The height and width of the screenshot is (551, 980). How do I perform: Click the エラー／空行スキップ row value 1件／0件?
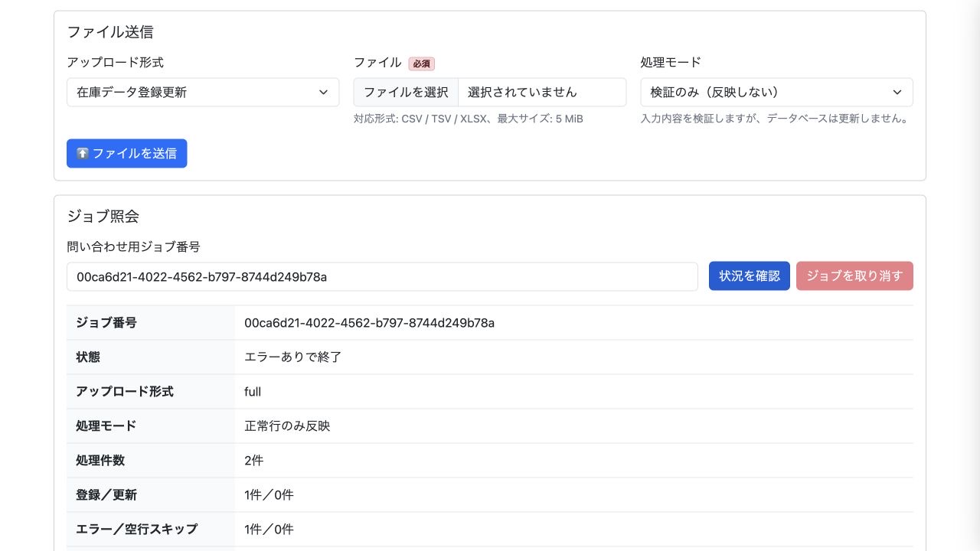(x=269, y=530)
